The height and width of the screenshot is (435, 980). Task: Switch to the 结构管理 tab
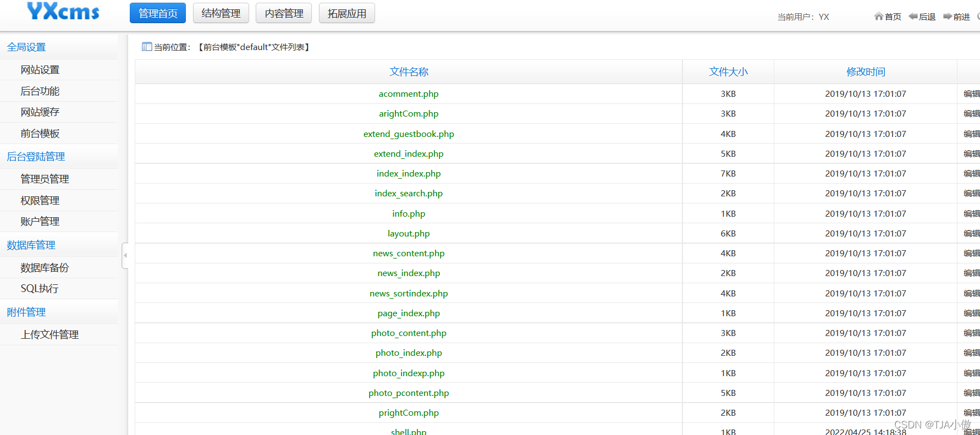point(221,13)
